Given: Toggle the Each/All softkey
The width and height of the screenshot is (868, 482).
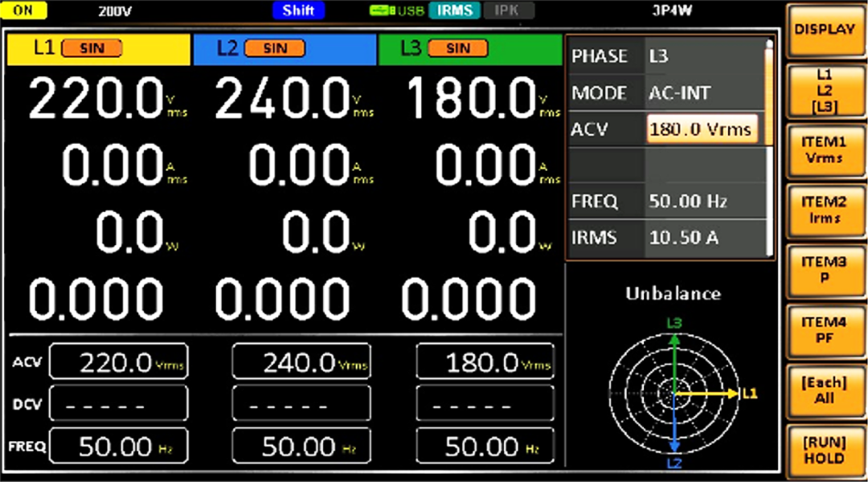Looking at the screenshot, I should (x=824, y=390).
